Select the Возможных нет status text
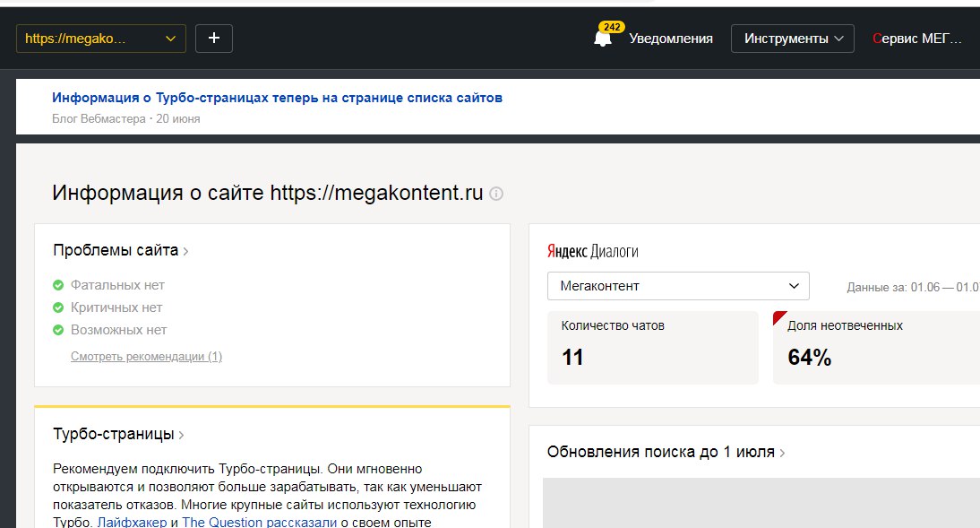The width and height of the screenshot is (980, 528). (x=119, y=330)
